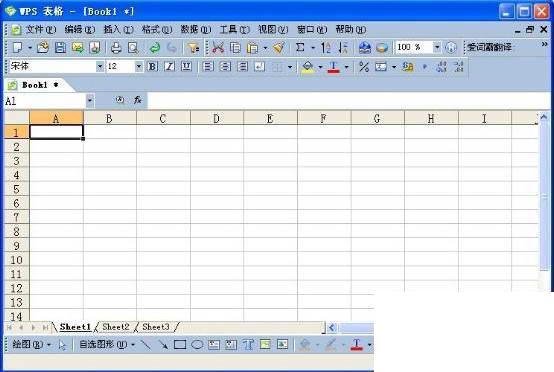Apply the yellow fill color bucket
The width and height of the screenshot is (554, 372).
click(x=307, y=66)
